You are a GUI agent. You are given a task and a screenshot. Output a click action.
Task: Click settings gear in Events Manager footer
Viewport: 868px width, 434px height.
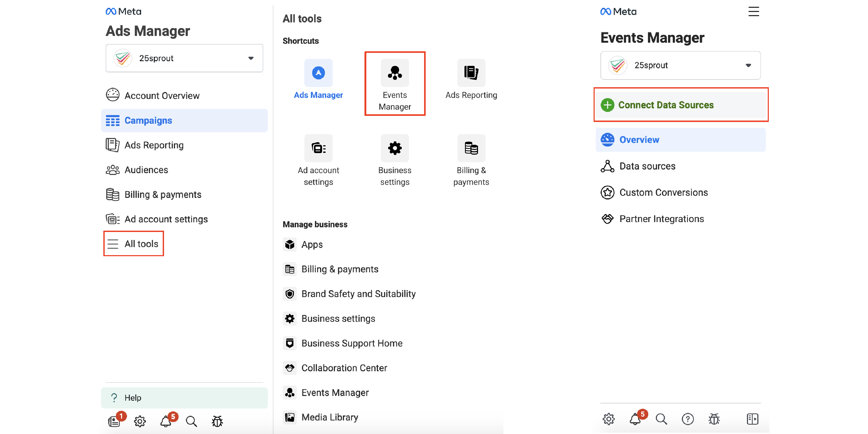[x=608, y=419]
